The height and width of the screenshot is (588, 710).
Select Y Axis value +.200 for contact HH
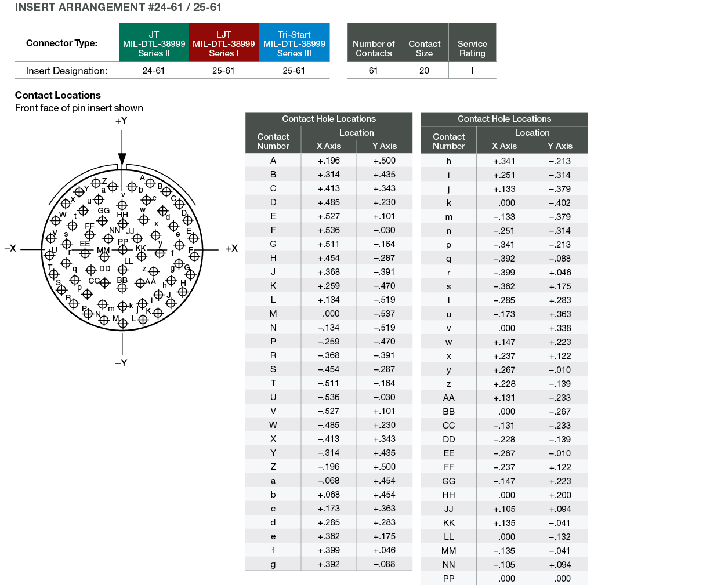click(560, 495)
